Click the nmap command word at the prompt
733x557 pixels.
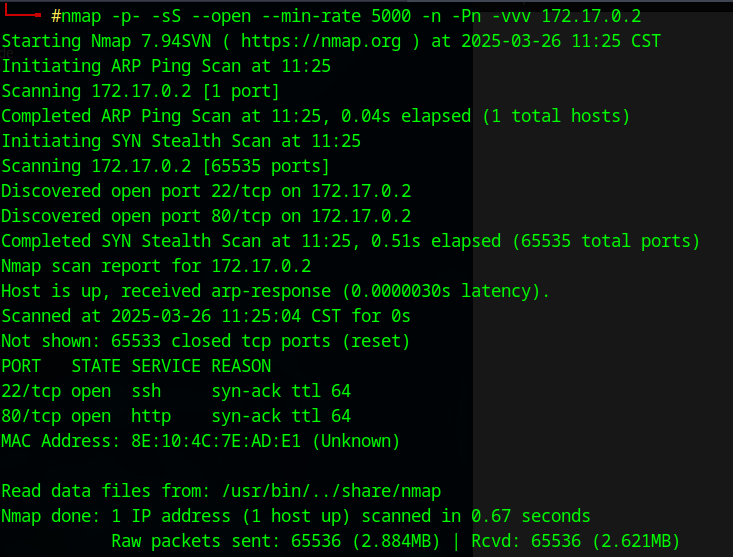tap(81, 17)
